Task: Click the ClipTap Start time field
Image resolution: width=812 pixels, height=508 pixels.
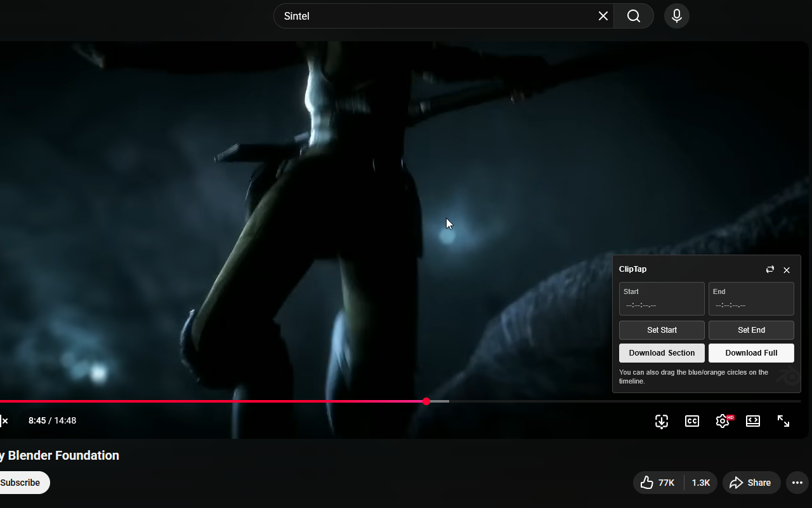Action: point(662,299)
